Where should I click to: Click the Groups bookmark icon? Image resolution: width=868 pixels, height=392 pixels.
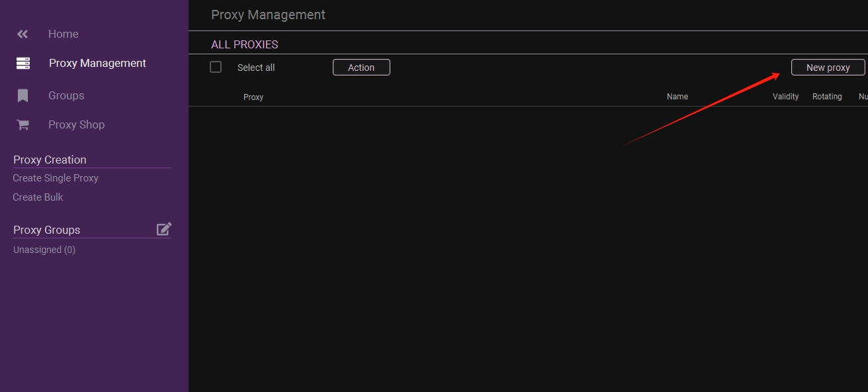pos(22,96)
